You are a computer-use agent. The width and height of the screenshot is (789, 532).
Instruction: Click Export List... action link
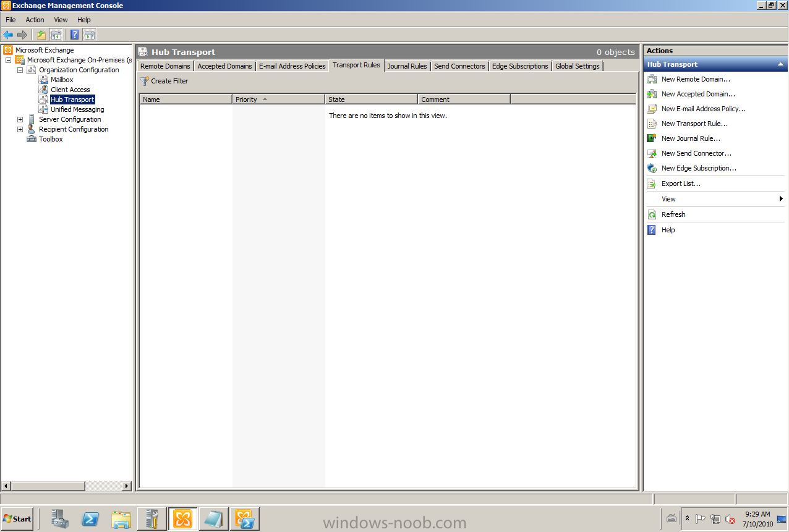(x=681, y=184)
